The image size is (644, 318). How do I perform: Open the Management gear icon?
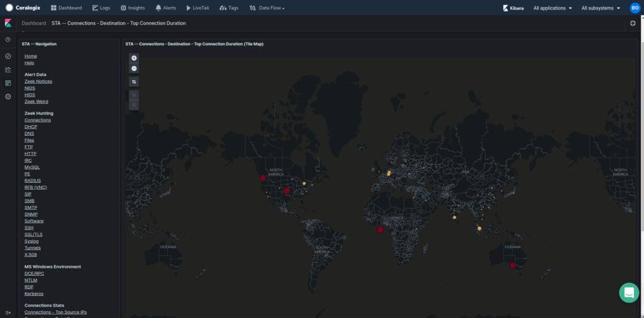(8, 97)
